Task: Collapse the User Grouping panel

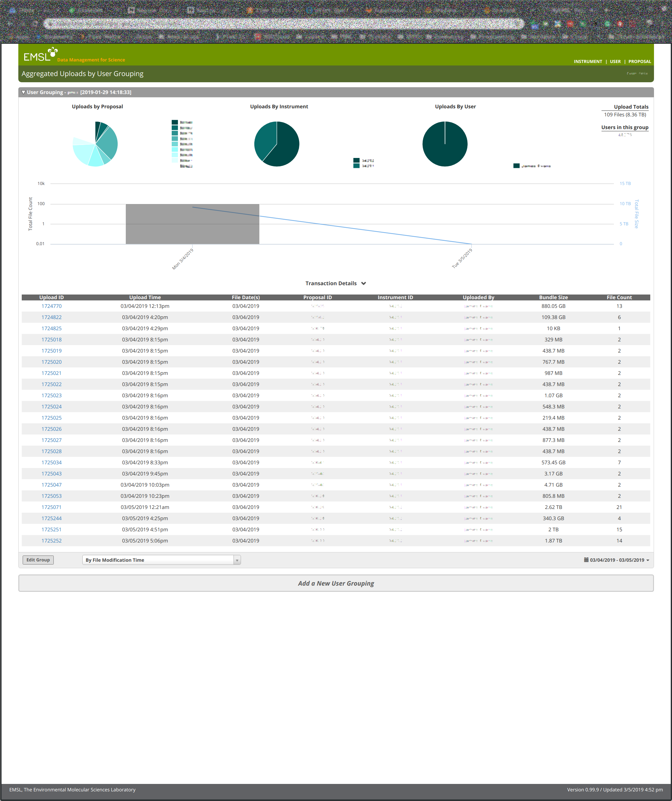Action: tap(24, 92)
